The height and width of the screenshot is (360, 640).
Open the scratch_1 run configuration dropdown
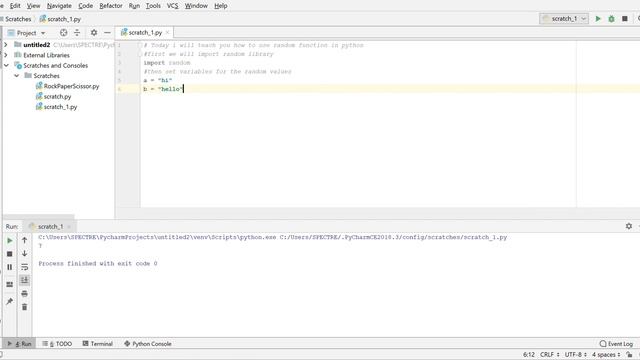click(x=564, y=19)
